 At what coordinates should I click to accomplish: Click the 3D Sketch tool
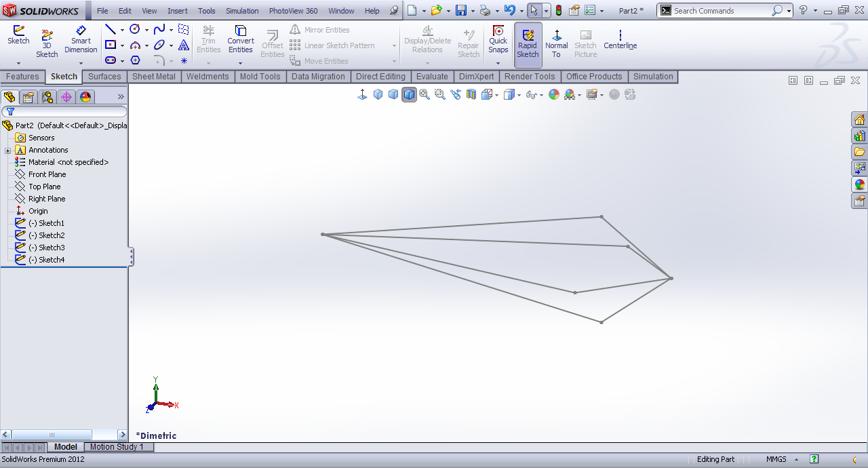click(x=47, y=44)
